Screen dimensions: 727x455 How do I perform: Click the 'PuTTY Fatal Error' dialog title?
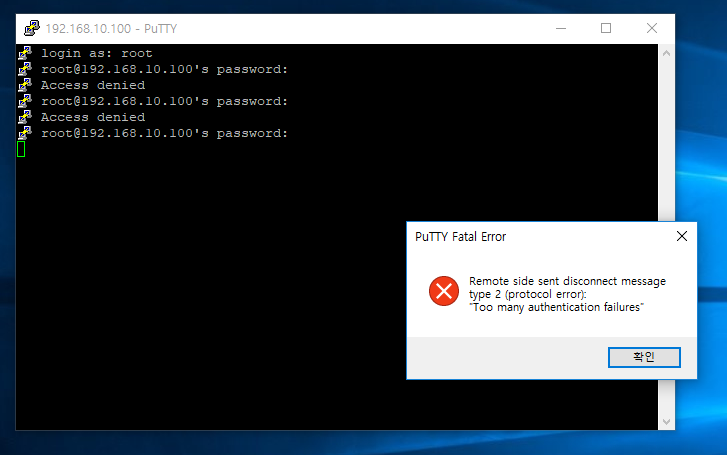pos(460,237)
